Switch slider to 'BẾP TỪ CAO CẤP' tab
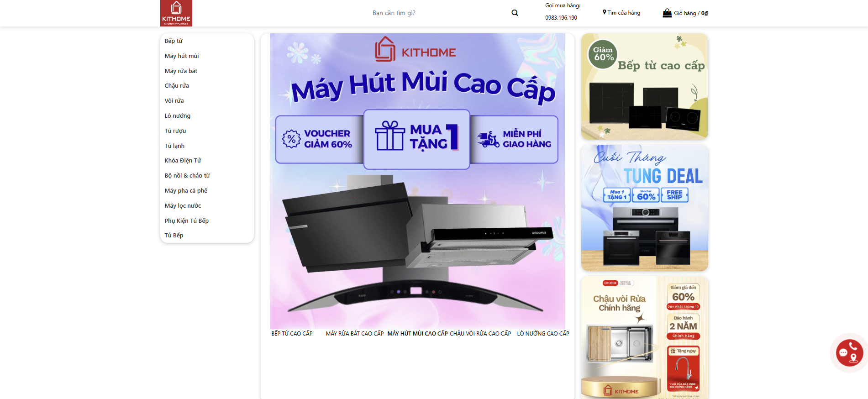Viewport: 868px width, 399px height. [292, 334]
